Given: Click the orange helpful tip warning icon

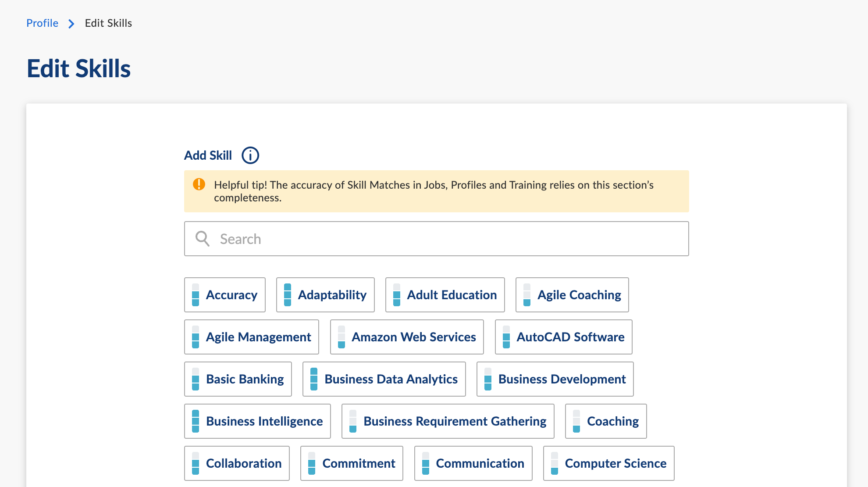Looking at the screenshot, I should click(199, 184).
